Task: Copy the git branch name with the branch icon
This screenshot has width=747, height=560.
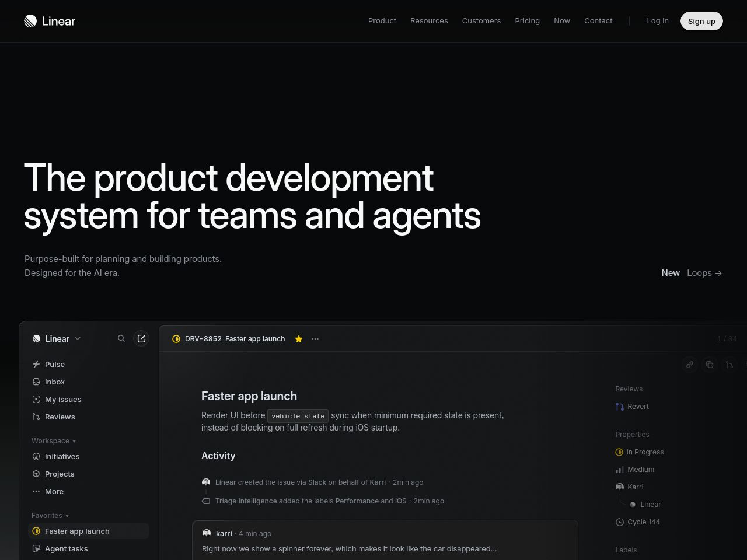Action: click(x=729, y=365)
